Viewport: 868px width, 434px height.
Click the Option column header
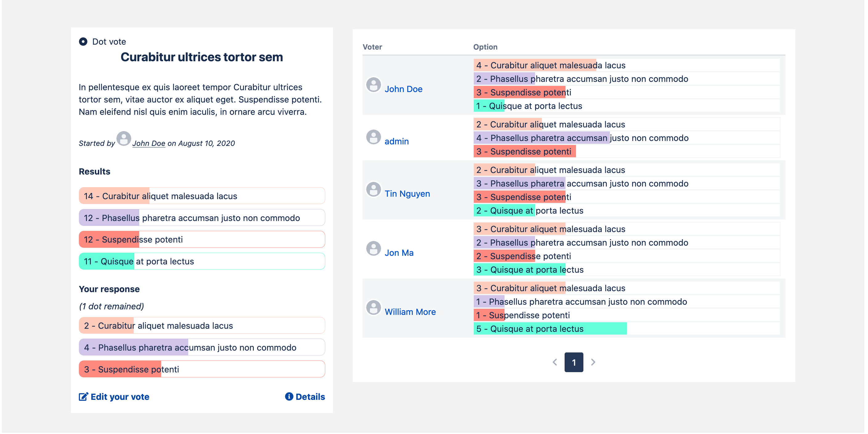pos(485,47)
